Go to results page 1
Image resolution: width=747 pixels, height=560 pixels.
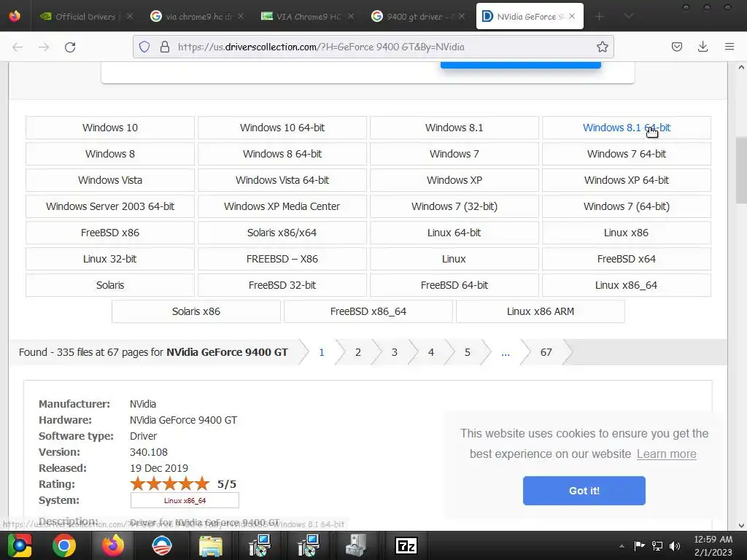click(322, 352)
